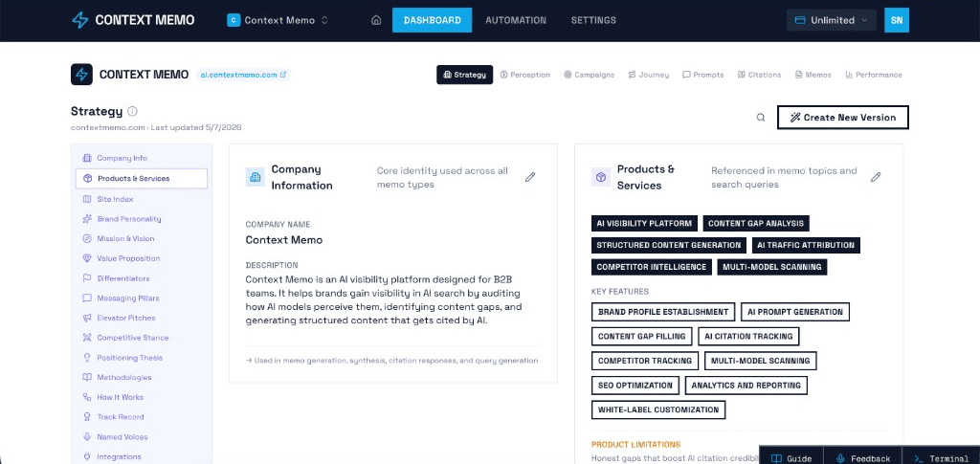Click the AI PROMPT GENERATION feature tag

pyautogui.click(x=795, y=312)
